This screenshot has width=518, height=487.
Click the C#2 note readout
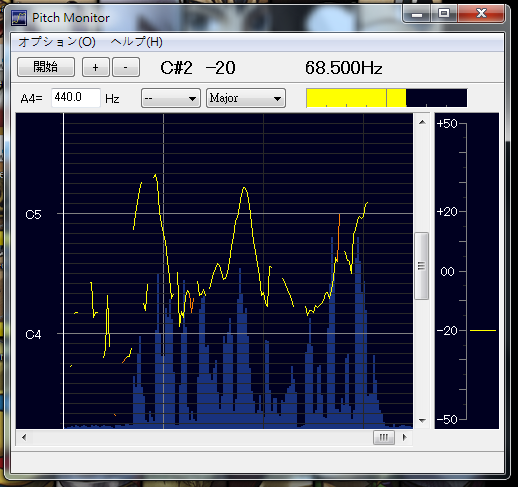point(176,68)
